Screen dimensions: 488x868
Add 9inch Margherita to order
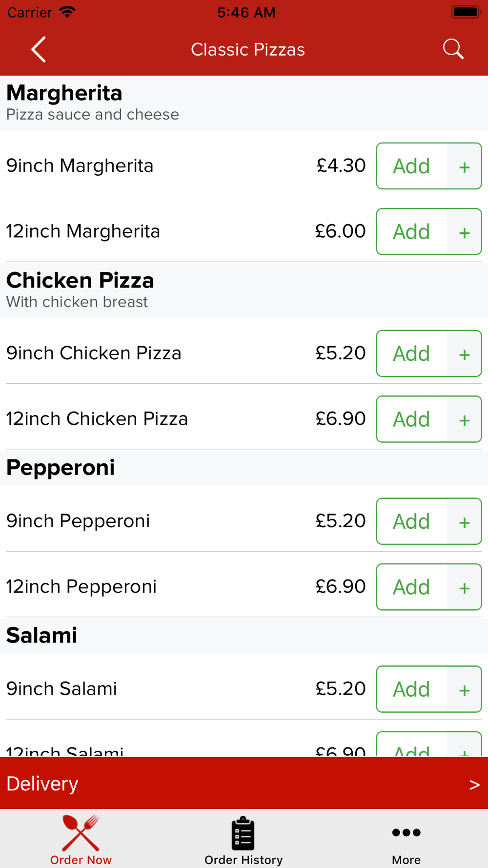[411, 166]
